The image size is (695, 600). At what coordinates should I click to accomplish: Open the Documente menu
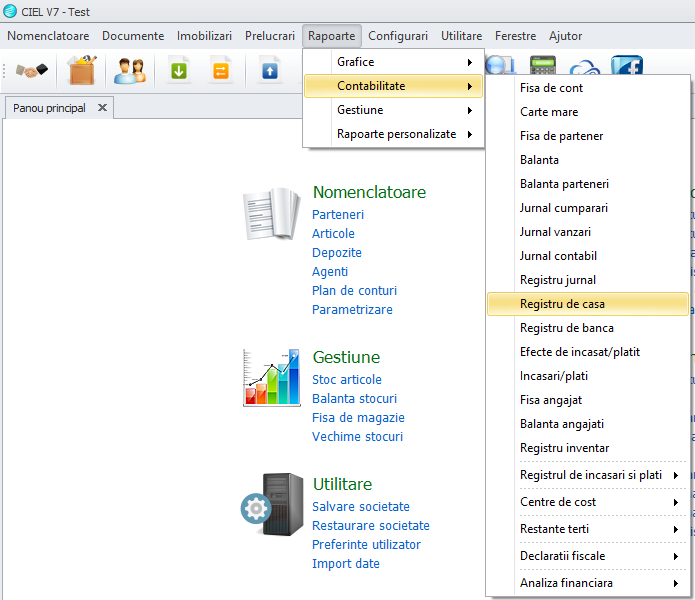tap(133, 36)
